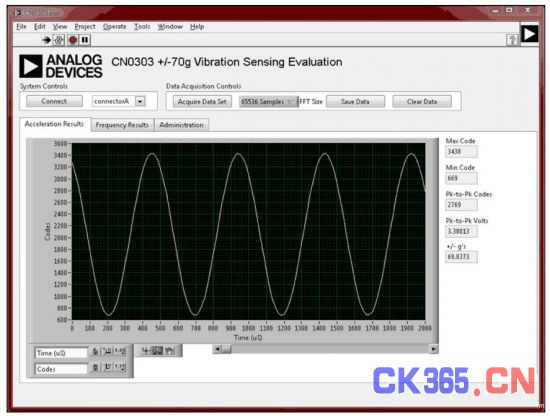The image size is (550, 416).
Task: Click the 3600 label on the Codes axis
Action: coord(60,143)
